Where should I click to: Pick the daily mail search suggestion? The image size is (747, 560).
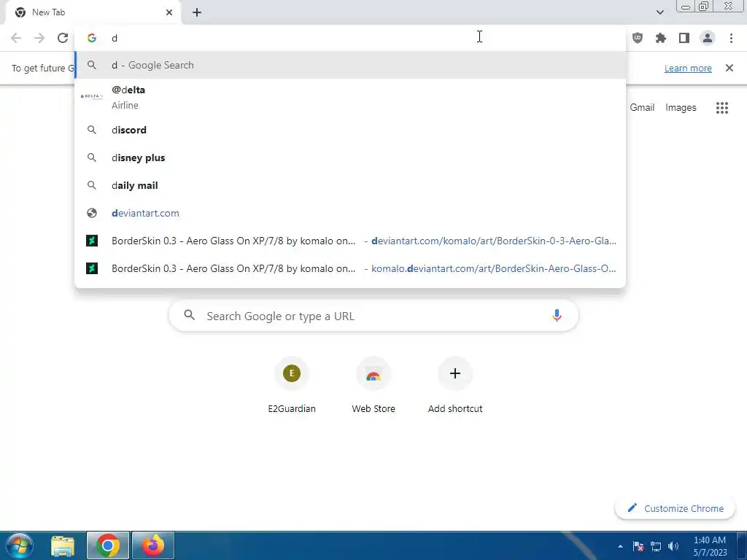[x=350, y=185]
